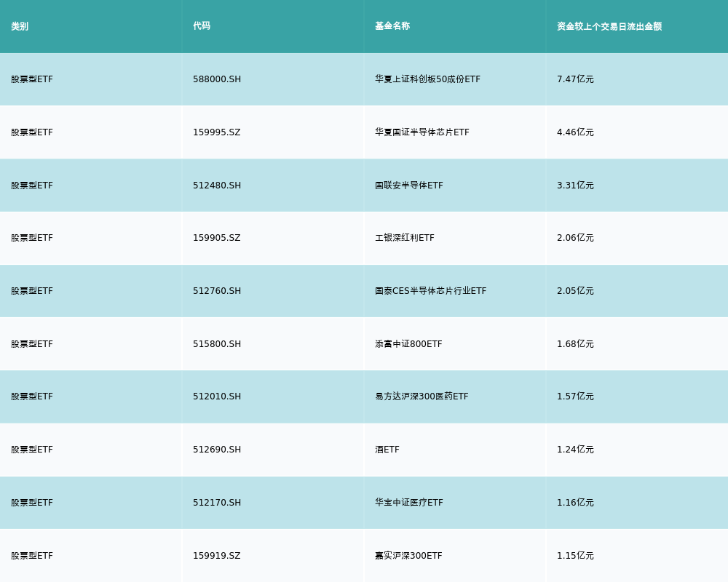Image resolution: width=728 pixels, height=582 pixels.
Task: Click the 资金较上个交易日流出金额 header
Action: (x=609, y=26)
